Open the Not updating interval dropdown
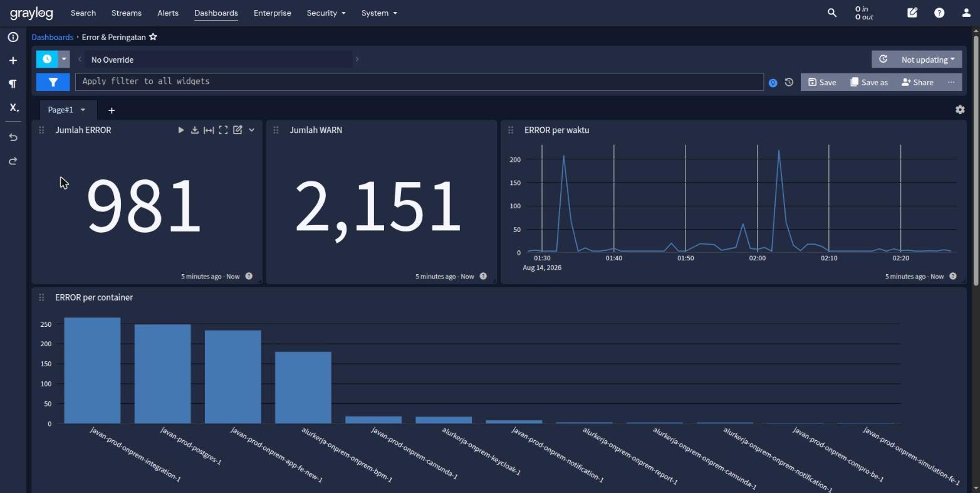980x493 pixels. pyautogui.click(x=928, y=60)
